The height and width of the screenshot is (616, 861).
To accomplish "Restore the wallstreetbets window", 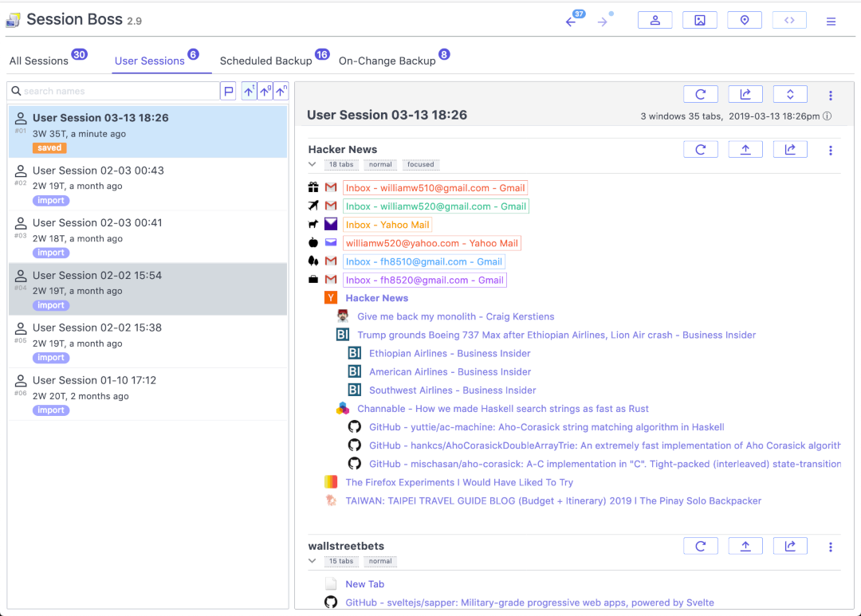I will 701,547.
